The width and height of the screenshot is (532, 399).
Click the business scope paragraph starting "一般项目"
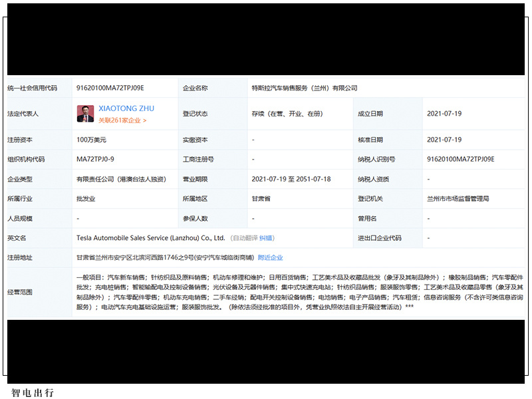300,292
